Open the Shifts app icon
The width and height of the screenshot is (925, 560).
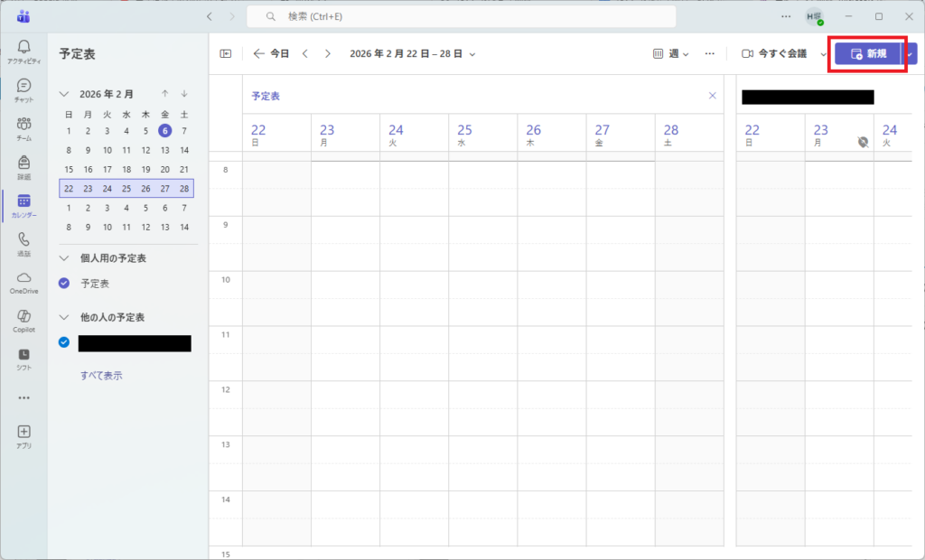(23, 359)
